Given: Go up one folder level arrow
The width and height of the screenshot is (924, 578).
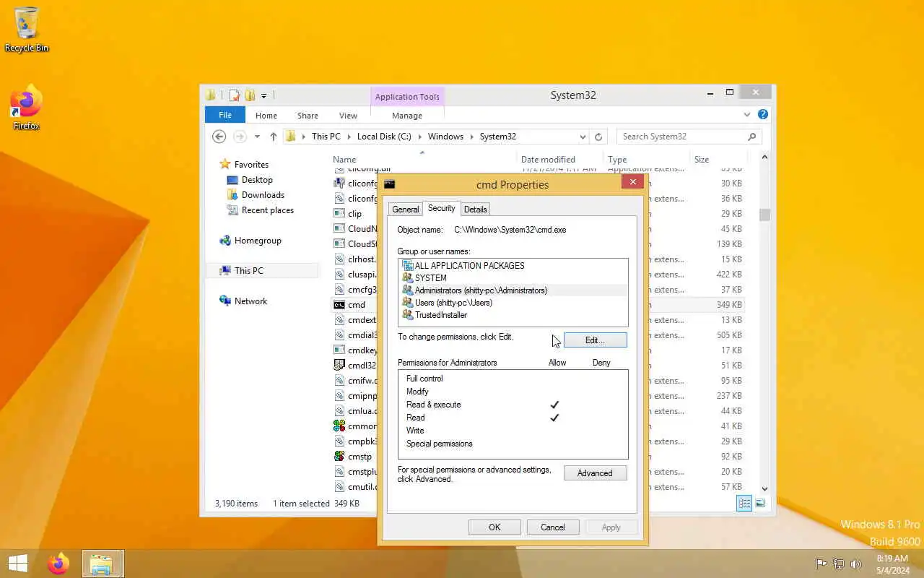Looking at the screenshot, I should (273, 137).
